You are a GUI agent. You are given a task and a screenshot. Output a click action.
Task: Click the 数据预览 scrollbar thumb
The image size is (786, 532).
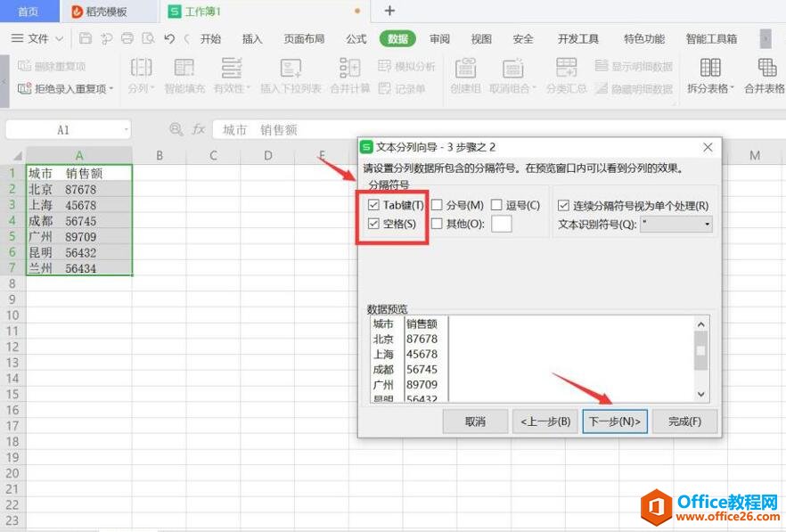pyautogui.click(x=700, y=351)
